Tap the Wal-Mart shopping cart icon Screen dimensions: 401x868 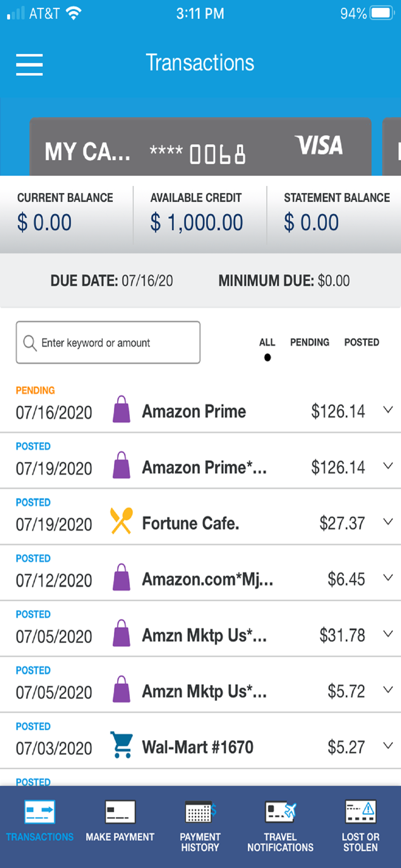(x=122, y=745)
